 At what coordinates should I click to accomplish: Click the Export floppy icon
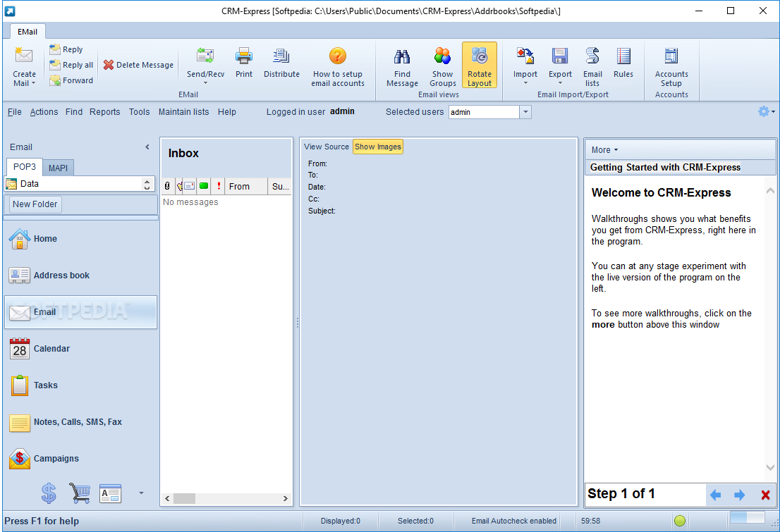click(560, 56)
